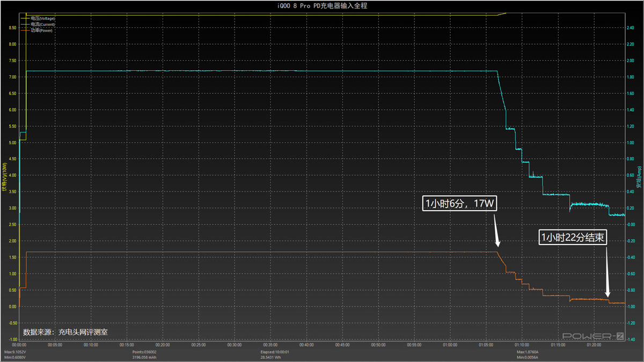
Task: Click the POWER-Z logo watermark
Action: [x=593, y=336]
